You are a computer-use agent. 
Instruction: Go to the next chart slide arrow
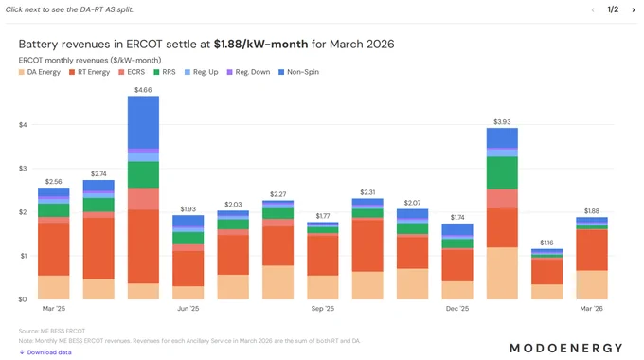634,9
